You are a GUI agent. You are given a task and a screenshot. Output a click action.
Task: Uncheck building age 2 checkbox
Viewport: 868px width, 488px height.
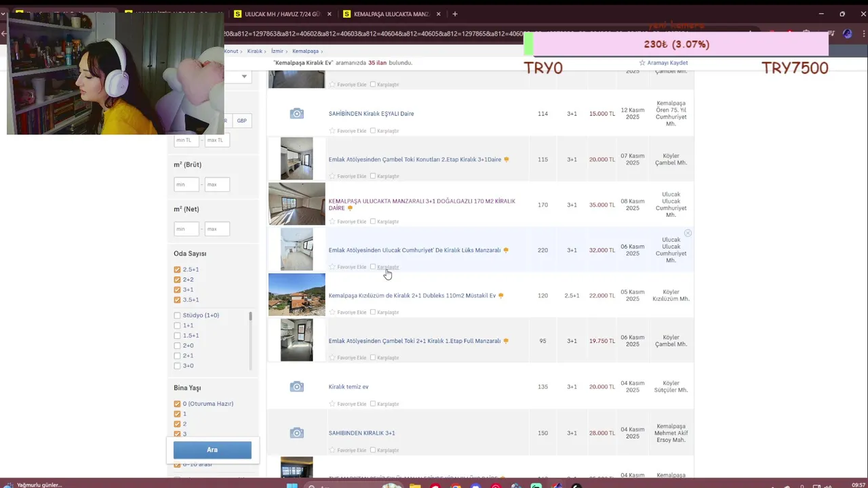(x=177, y=424)
